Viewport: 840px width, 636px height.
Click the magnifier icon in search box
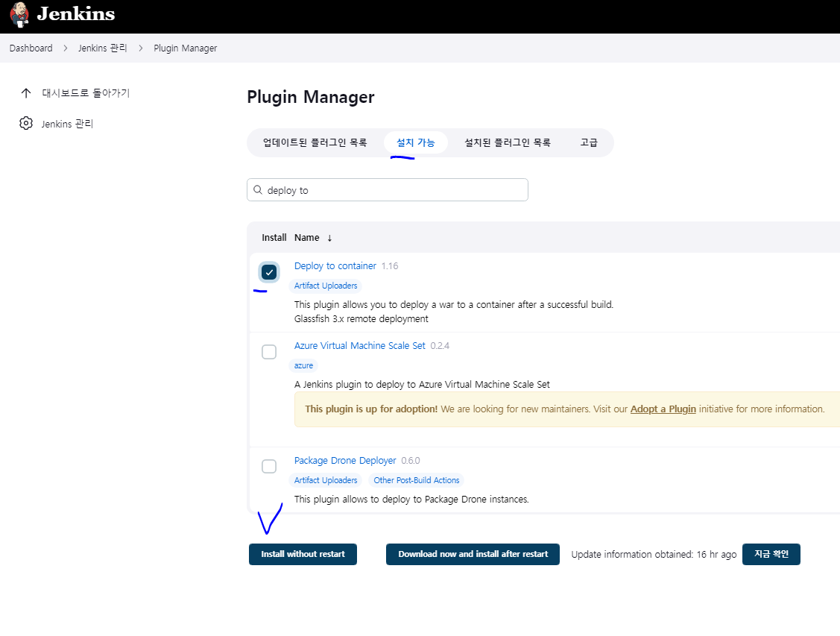click(x=258, y=190)
